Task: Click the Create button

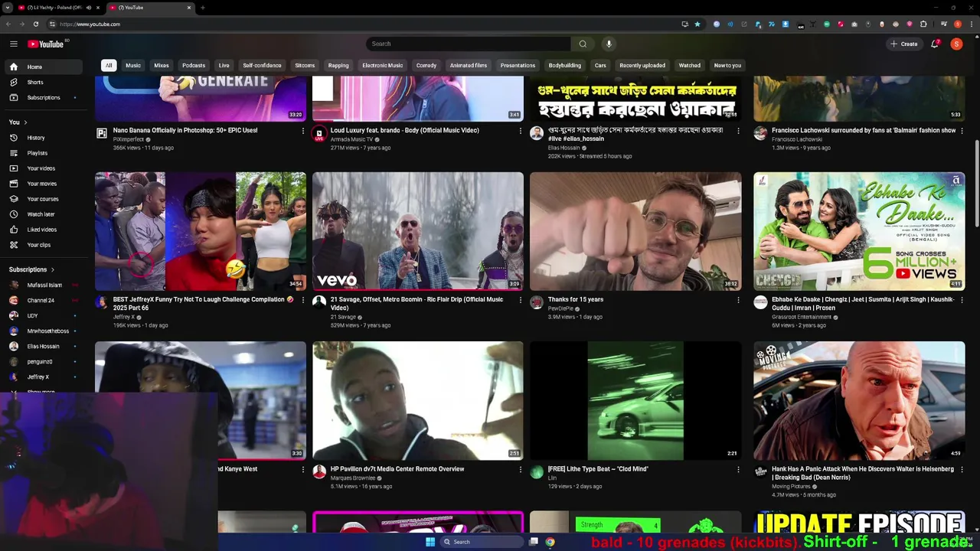Action: click(x=904, y=44)
